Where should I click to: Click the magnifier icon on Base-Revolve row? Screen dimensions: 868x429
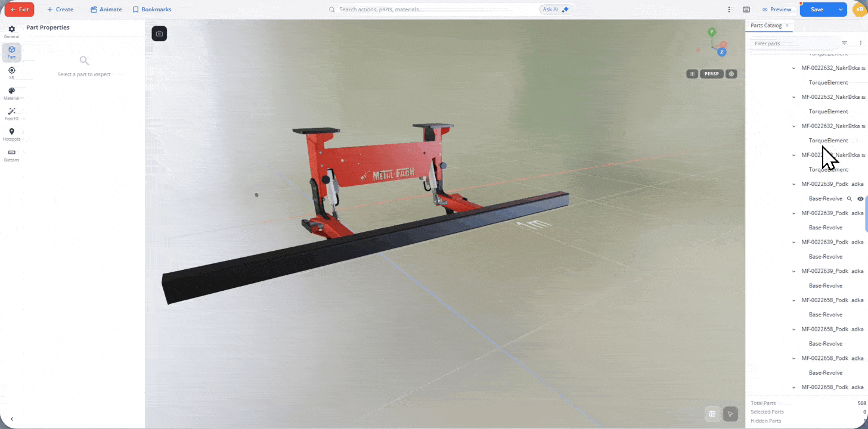[x=850, y=198]
